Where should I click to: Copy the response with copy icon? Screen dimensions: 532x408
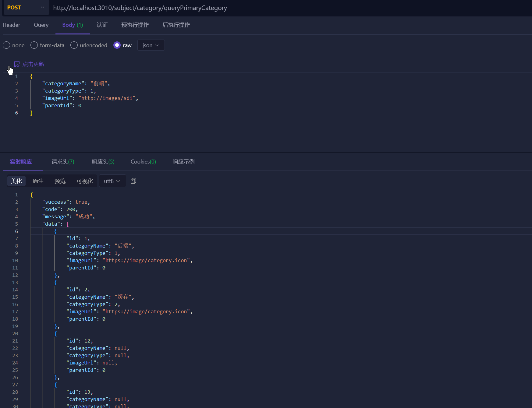point(133,181)
